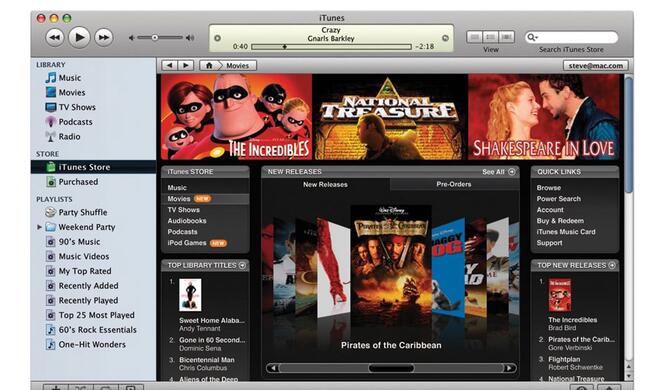
Task: Open Flightplan in Top New Releases
Action: pyautogui.click(x=564, y=359)
